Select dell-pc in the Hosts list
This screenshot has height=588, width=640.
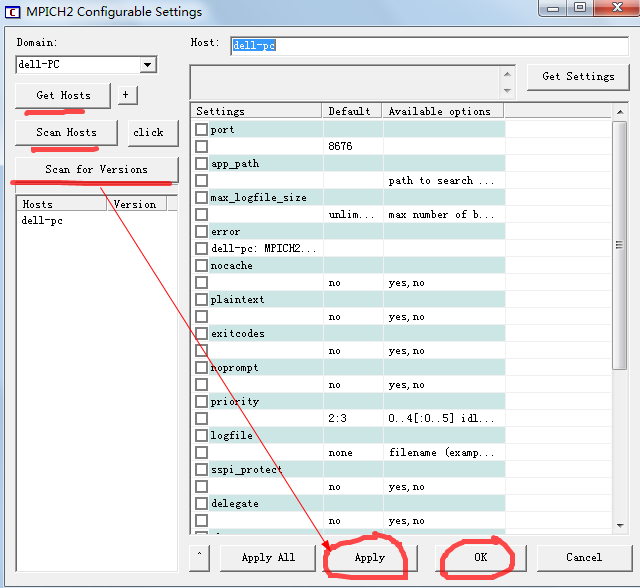click(42, 221)
